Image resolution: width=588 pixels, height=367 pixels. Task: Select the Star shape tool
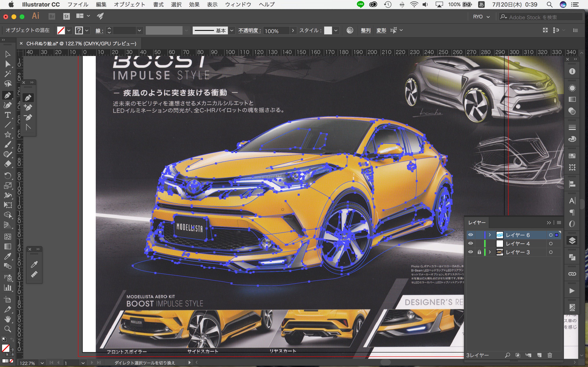(x=8, y=134)
